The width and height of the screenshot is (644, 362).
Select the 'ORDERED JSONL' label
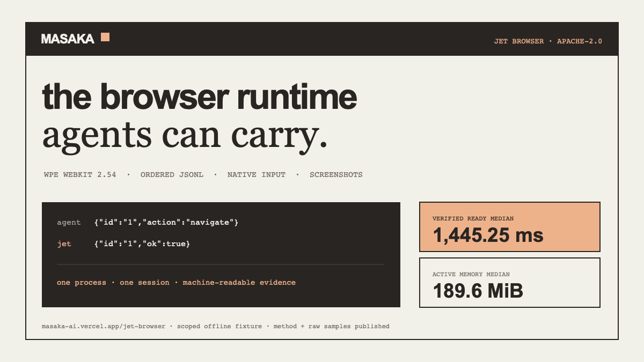(x=172, y=175)
